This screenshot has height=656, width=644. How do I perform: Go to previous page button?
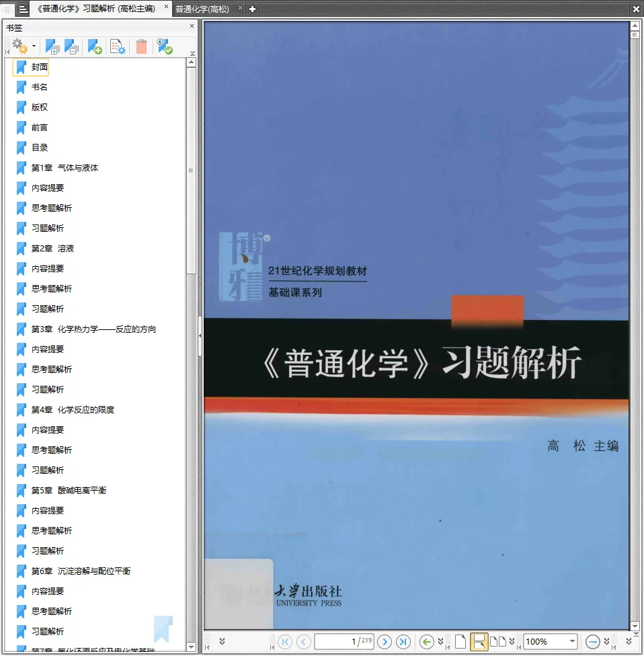point(304,641)
